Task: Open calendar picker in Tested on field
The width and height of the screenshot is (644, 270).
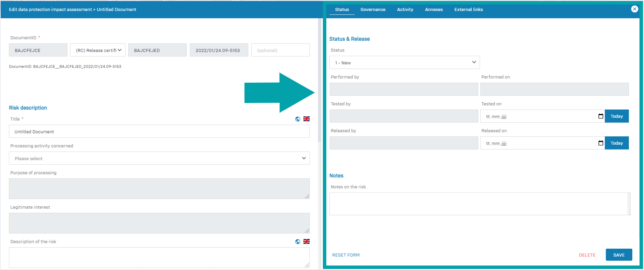Action: 601,116
